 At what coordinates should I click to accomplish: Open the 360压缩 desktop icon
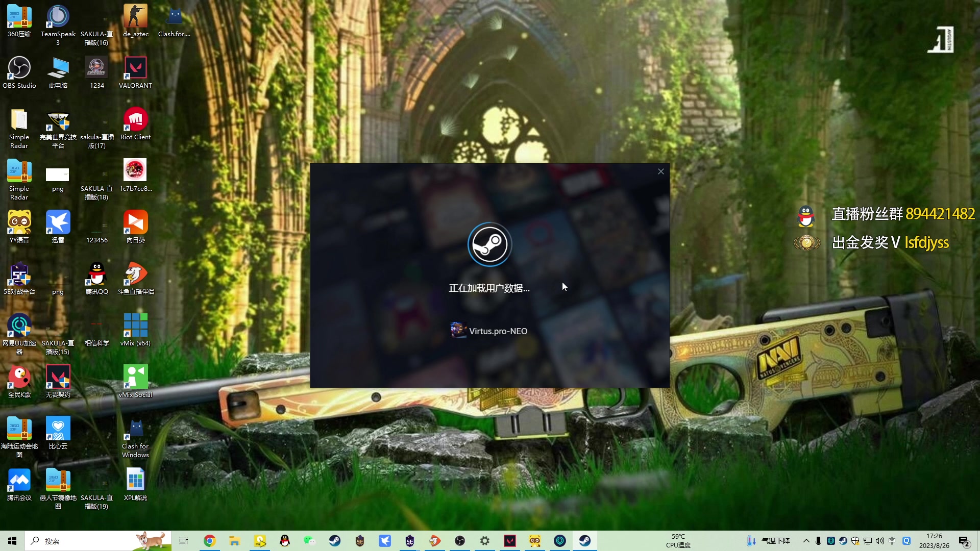pos(19,21)
